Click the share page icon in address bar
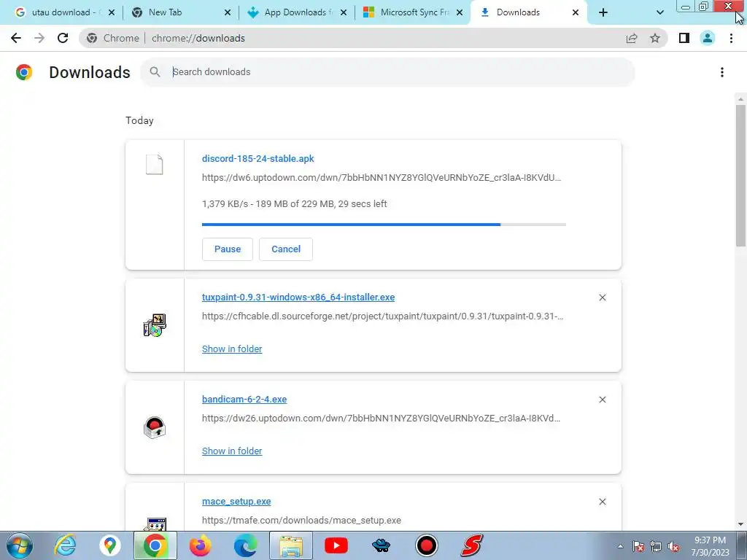Image resolution: width=747 pixels, height=560 pixels. click(632, 38)
